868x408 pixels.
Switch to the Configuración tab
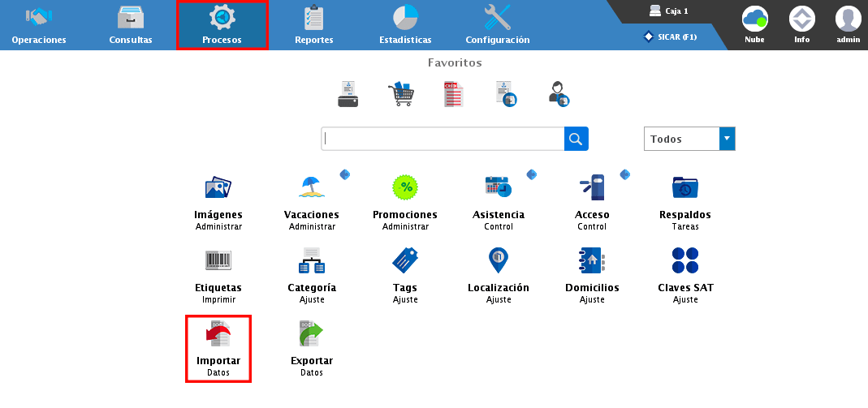pyautogui.click(x=497, y=24)
